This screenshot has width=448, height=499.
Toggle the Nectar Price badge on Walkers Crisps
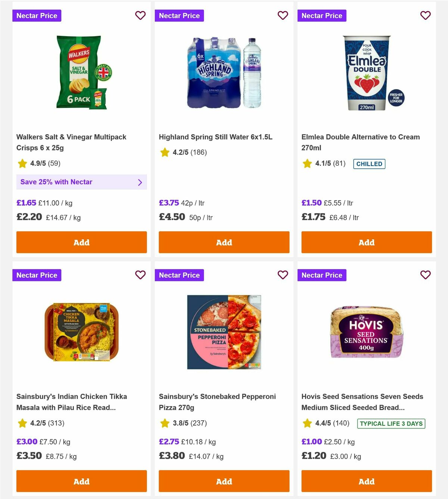pyautogui.click(x=37, y=15)
